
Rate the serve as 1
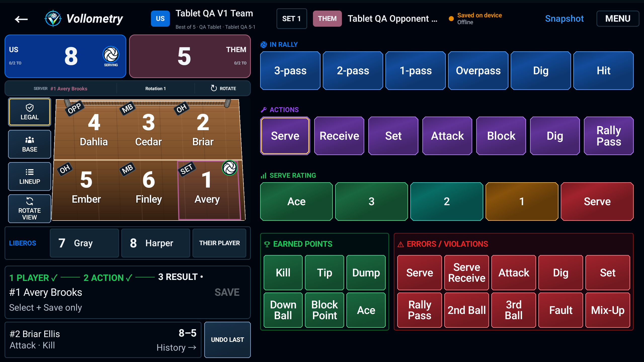point(522,201)
